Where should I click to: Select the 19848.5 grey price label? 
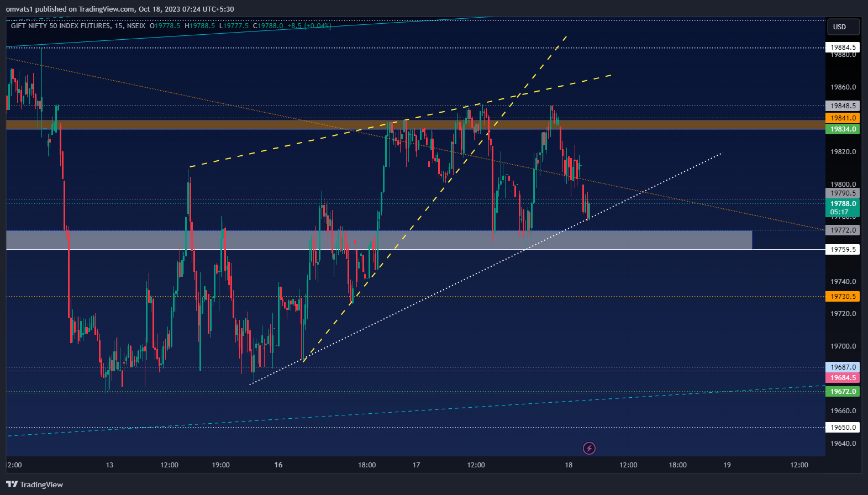point(843,106)
